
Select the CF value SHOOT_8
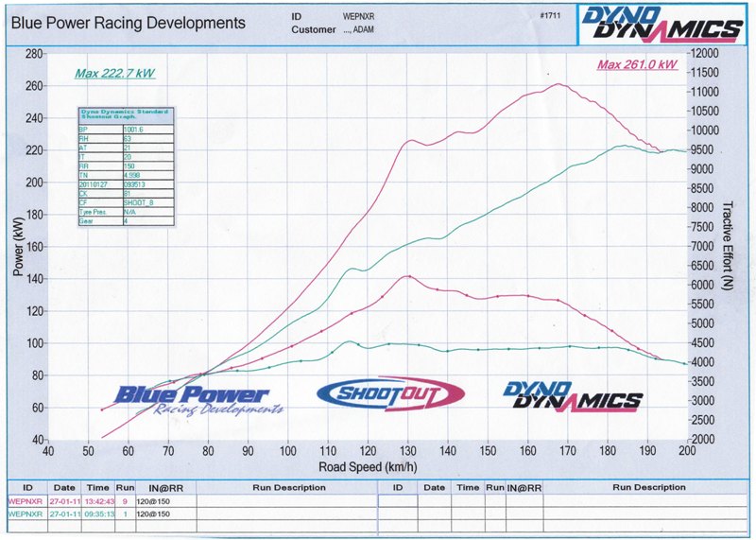point(138,202)
